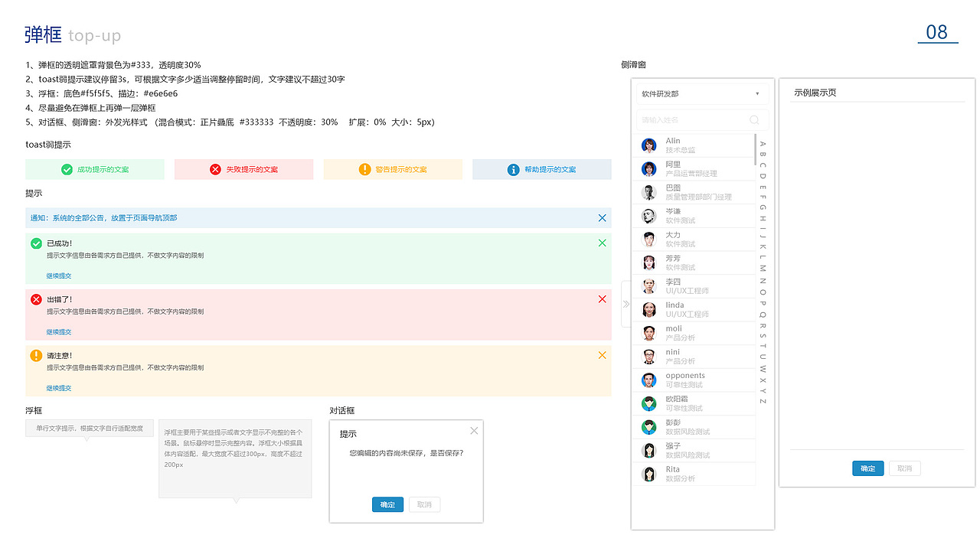Click the single-line tooltip 单行文字提示
The height and width of the screenshot is (551, 980).
(x=90, y=429)
